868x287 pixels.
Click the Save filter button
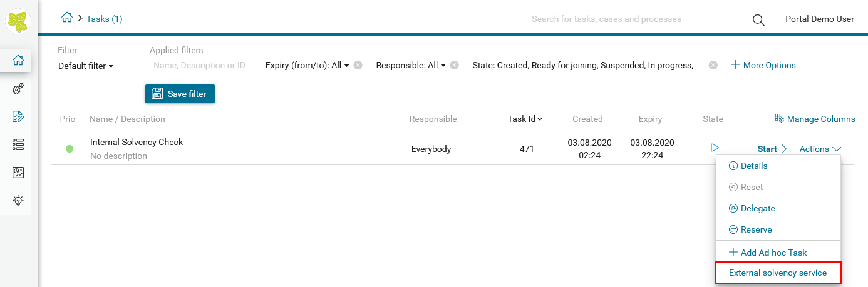pos(180,94)
